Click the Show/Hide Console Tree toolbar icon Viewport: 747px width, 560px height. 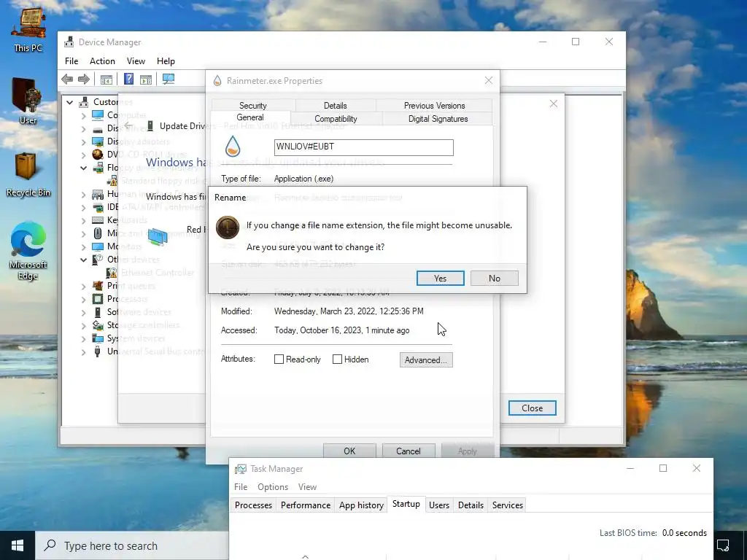(107, 79)
